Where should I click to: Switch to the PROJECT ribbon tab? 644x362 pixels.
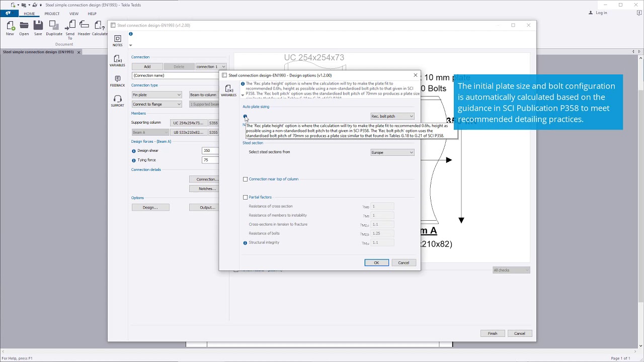(52, 14)
